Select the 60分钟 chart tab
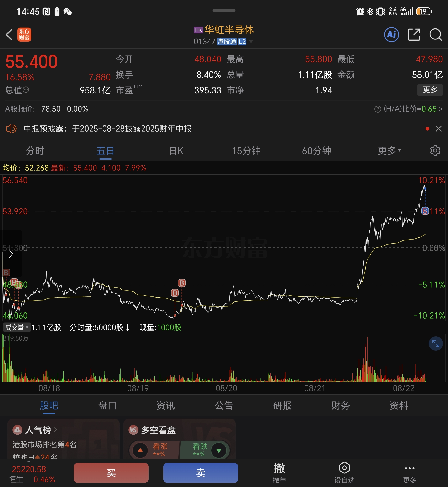 click(x=316, y=151)
